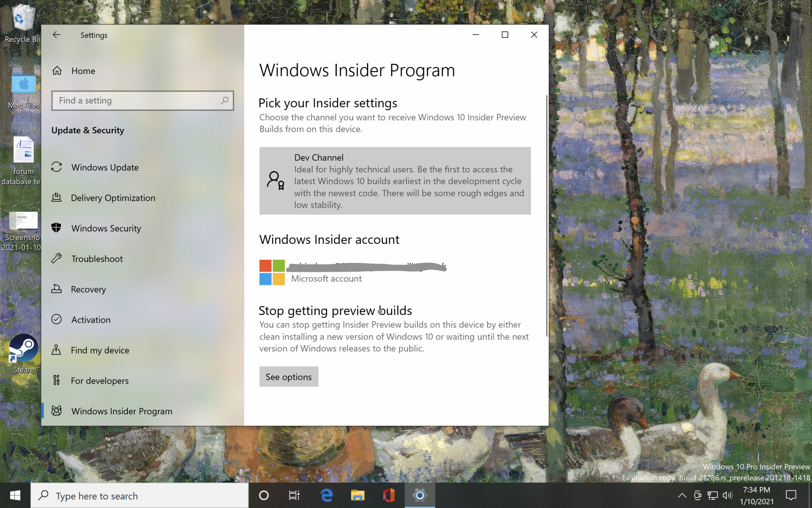Image resolution: width=812 pixels, height=508 pixels.
Task: Select Recovery settings option
Action: click(88, 289)
